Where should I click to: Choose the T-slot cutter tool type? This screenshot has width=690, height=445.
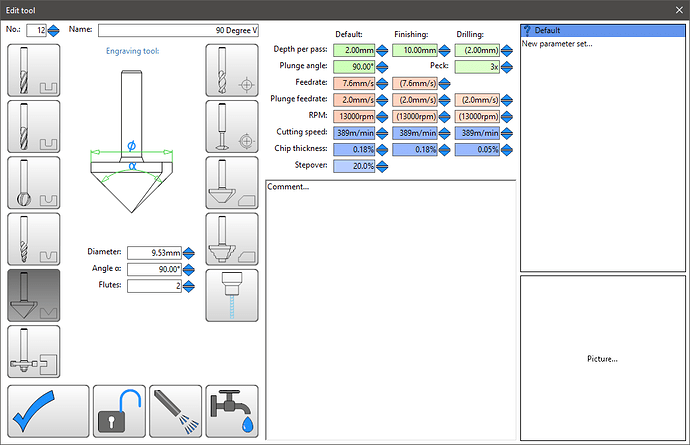pyautogui.click(x=34, y=351)
